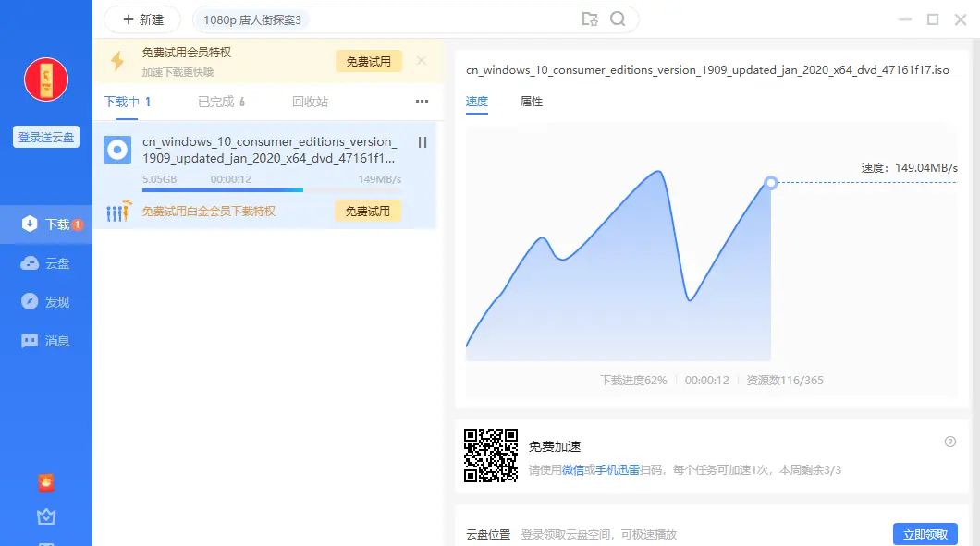Switch to the 速度 tab in details
Screen dimensions: 980x546
click(477, 102)
